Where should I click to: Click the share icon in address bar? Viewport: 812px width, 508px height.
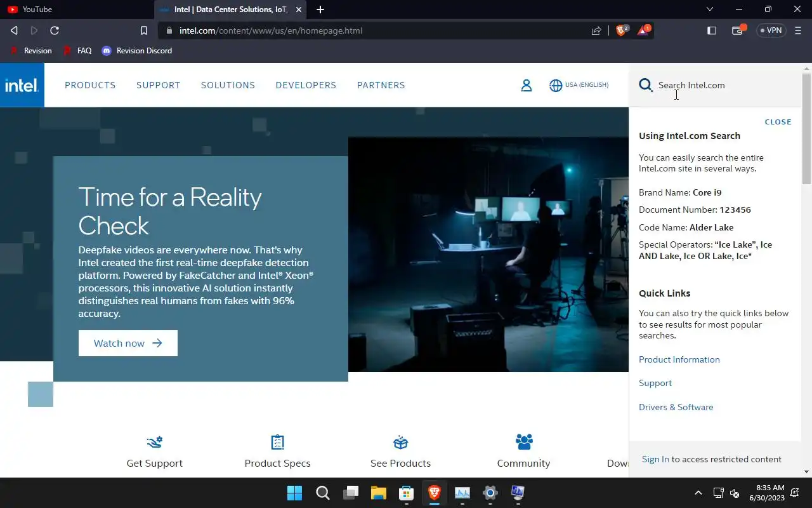tap(596, 30)
